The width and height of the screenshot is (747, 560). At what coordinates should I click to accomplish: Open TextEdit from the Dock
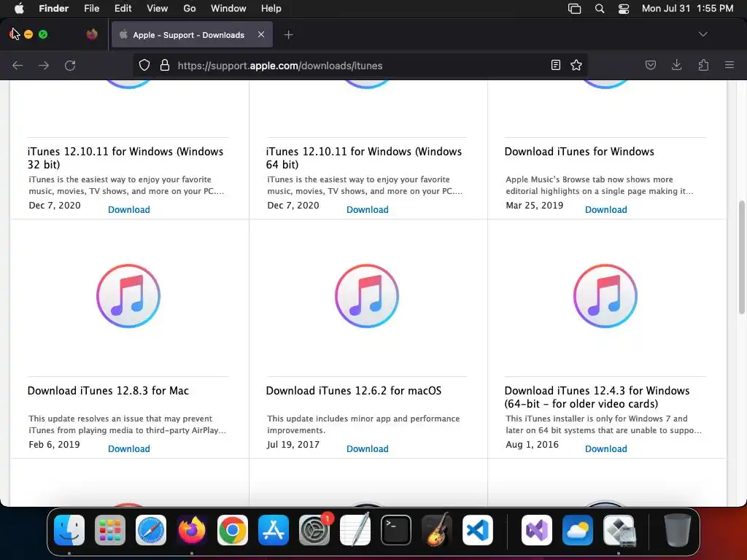click(x=355, y=530)
